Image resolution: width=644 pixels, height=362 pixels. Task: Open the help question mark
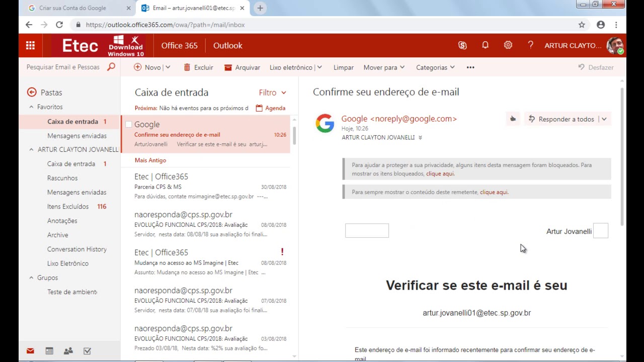tap(530, 45)
